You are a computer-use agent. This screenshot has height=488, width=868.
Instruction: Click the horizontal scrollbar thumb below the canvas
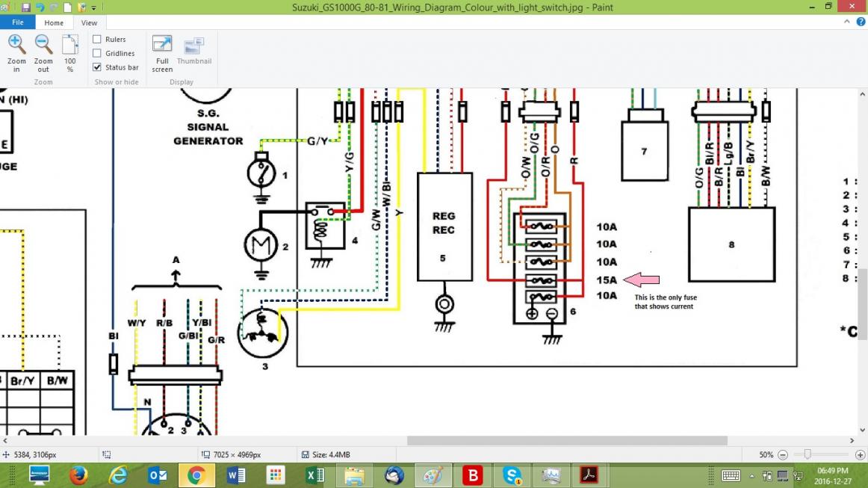pyautogui.click(x=566, y=441)
